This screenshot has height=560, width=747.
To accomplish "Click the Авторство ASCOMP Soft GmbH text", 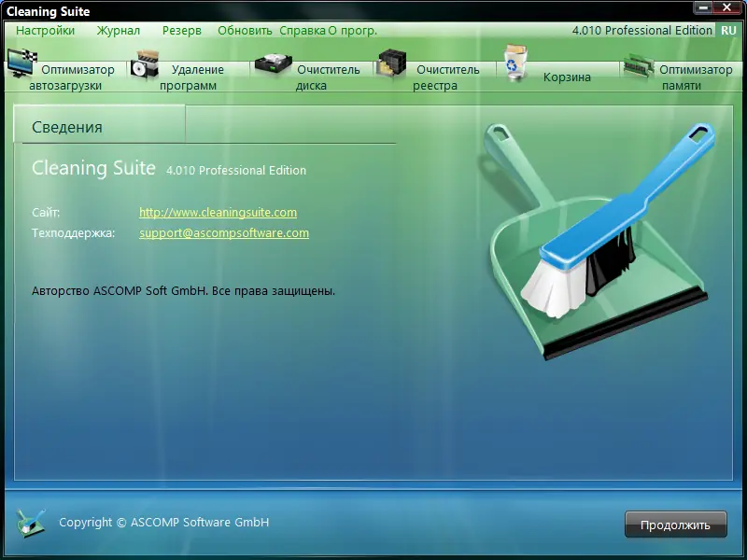I will [x=183, y=291].
